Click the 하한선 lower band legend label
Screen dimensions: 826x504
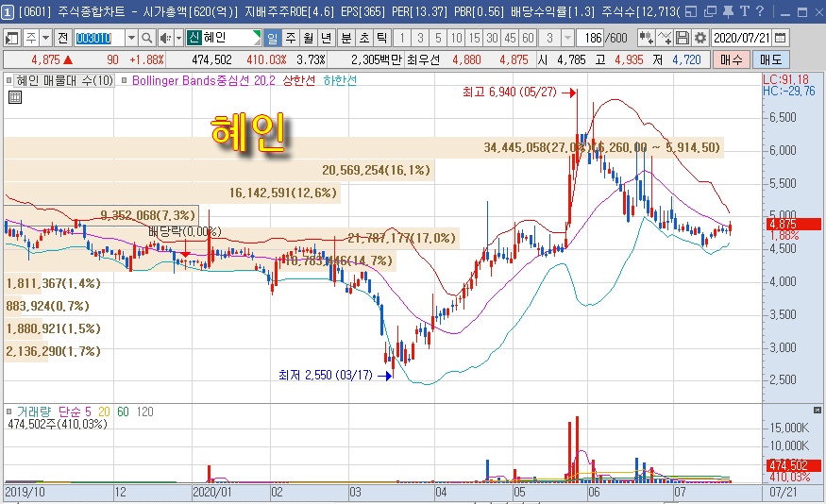coord(340,80)
